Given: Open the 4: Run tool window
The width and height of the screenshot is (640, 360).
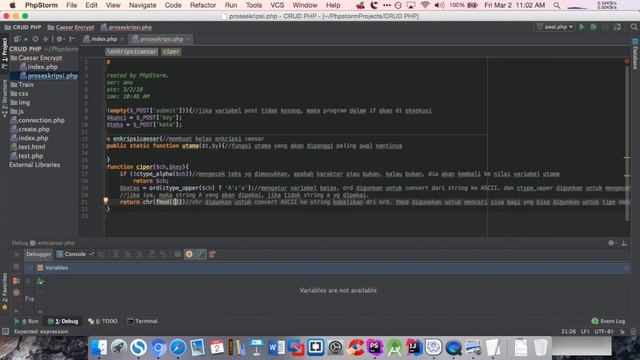Looking at the screenshot, I should click(x=26, y=322).
